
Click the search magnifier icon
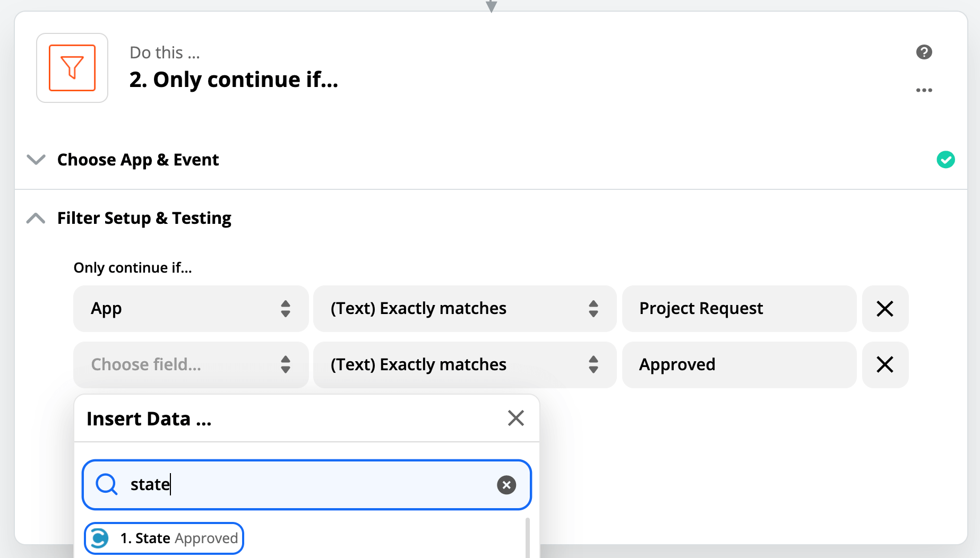click(x=107, y=484)
